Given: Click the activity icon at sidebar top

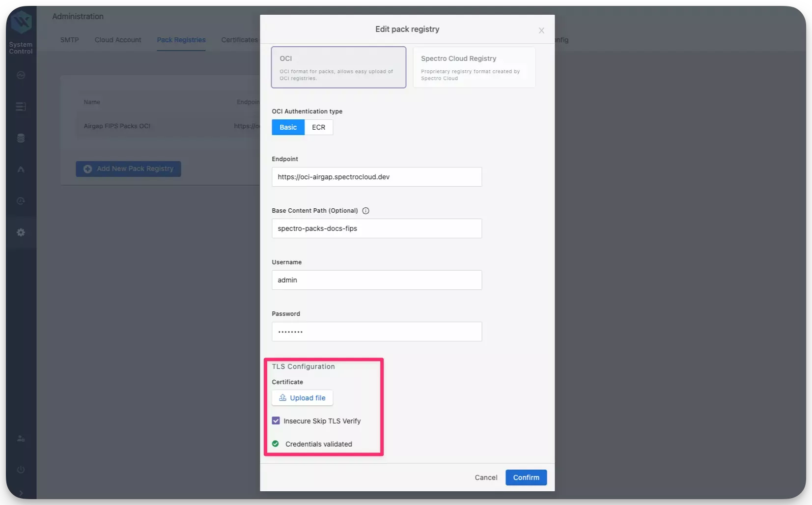Looking at the screenshot, I should coord(21,75).
